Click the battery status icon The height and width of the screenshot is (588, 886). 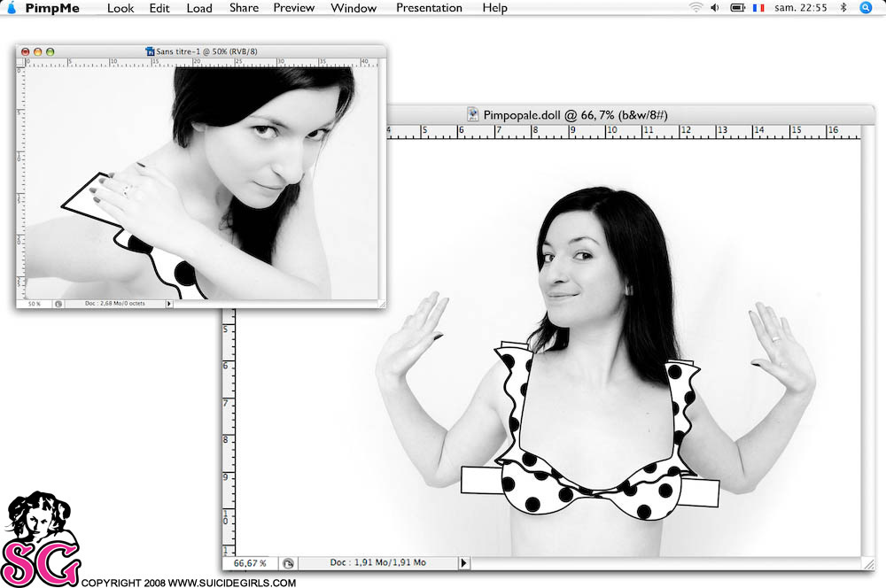click(x=738, y=7)
